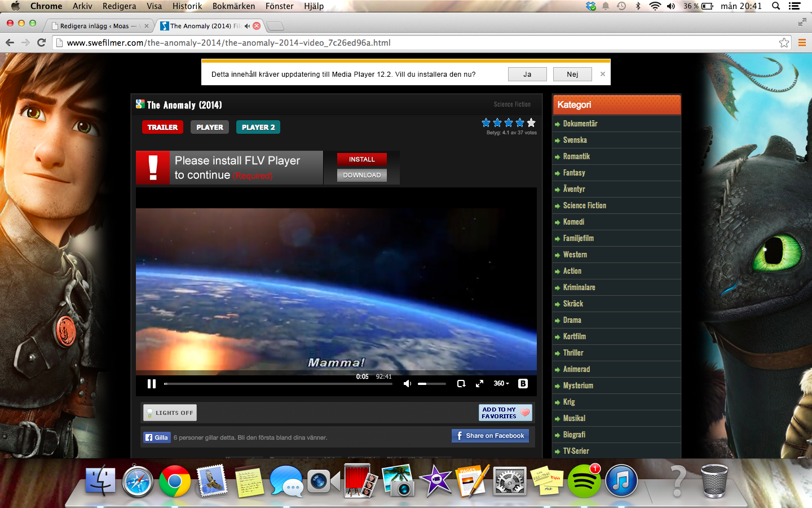
Task: Enter fullscreen mode in the video player
Action: tap(479, 384)
